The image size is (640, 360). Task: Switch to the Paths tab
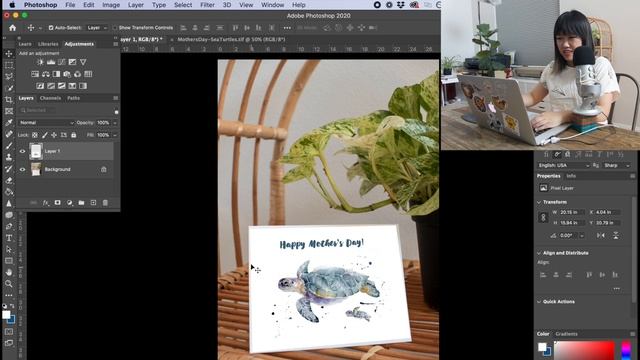click(x=73, y=98)
